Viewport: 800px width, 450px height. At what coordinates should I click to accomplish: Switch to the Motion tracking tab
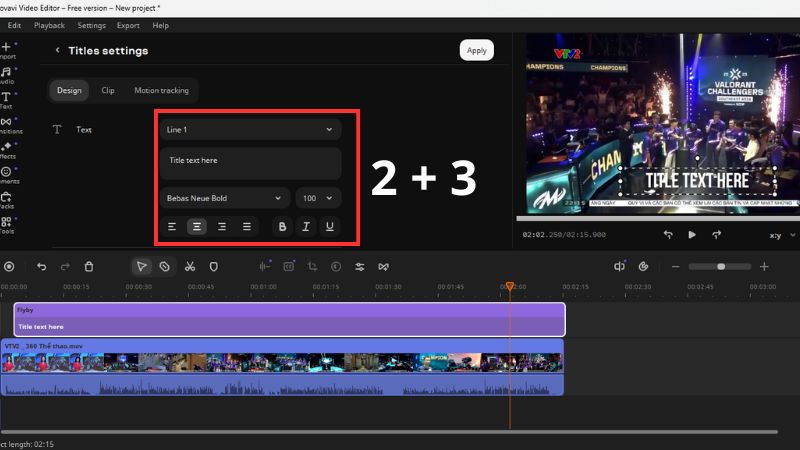coord(161,90)
